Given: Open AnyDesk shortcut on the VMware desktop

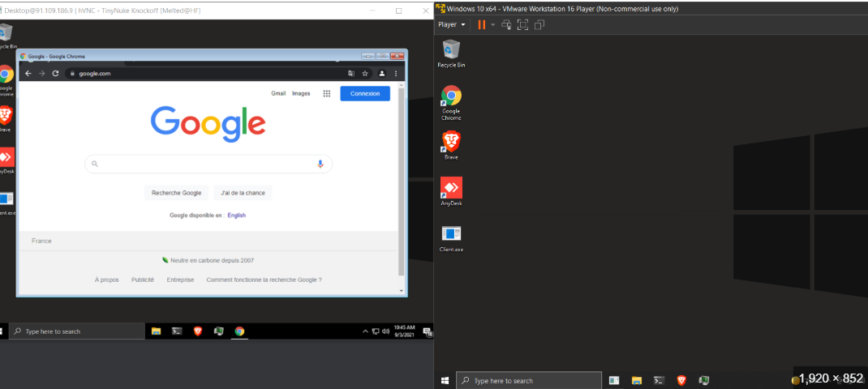Looking at the screenshot, I should 451,190.
